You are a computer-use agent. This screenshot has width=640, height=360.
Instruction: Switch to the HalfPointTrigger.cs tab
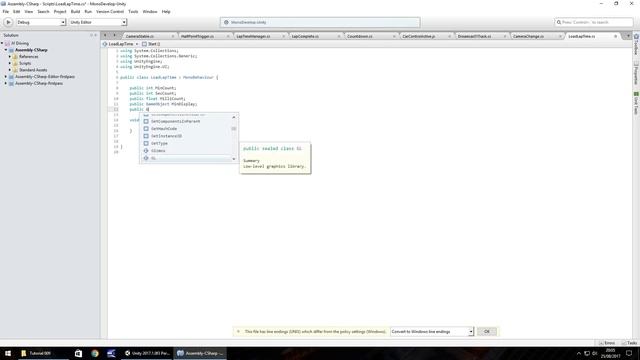(x=197, y=36)
